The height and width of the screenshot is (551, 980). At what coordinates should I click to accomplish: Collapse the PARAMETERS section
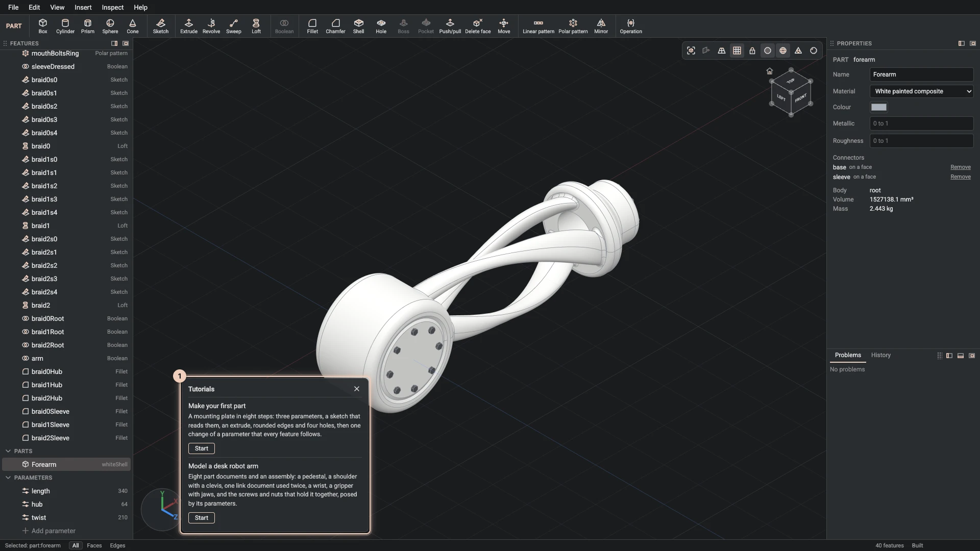point(8,478)
